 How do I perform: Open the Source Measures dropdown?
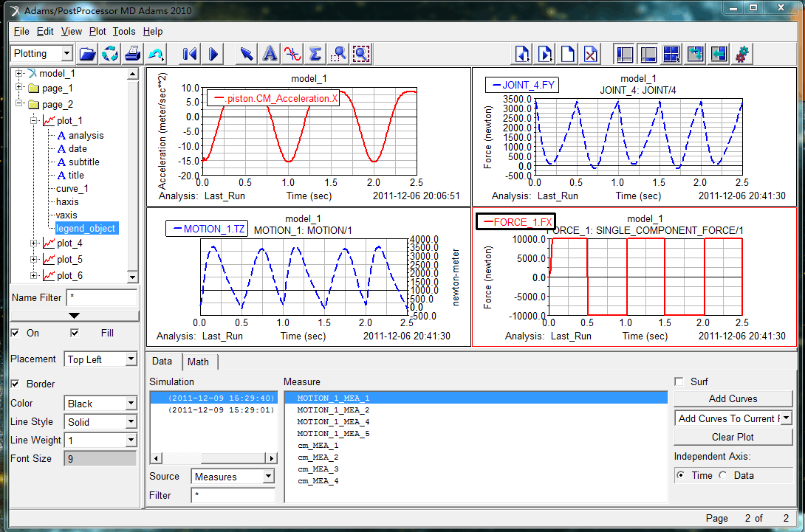(269, 477)
